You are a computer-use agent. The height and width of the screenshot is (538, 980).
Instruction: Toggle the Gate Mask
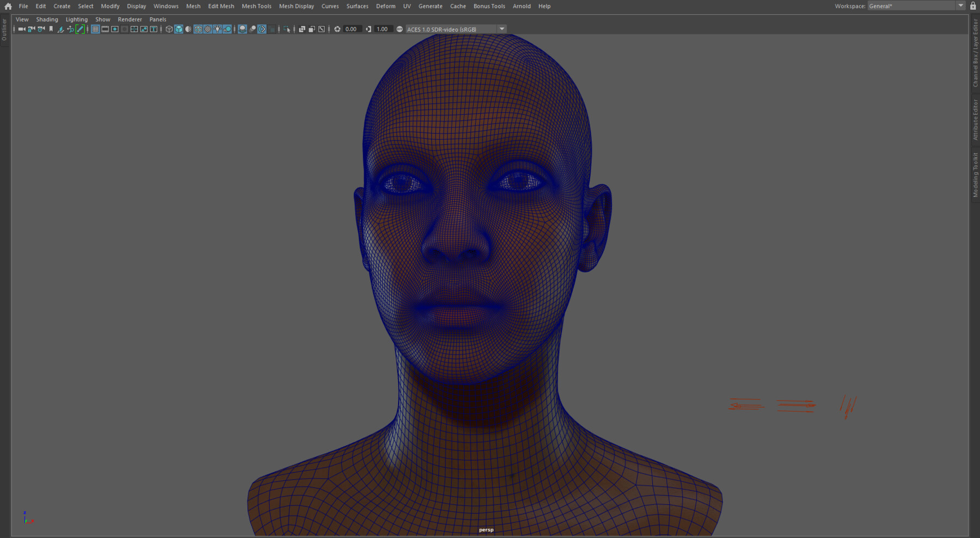click(125, 29)
